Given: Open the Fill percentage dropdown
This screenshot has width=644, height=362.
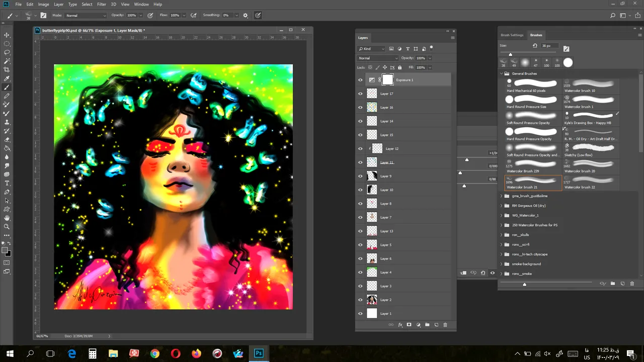Looking at the screenshot, I should point(430,67).
